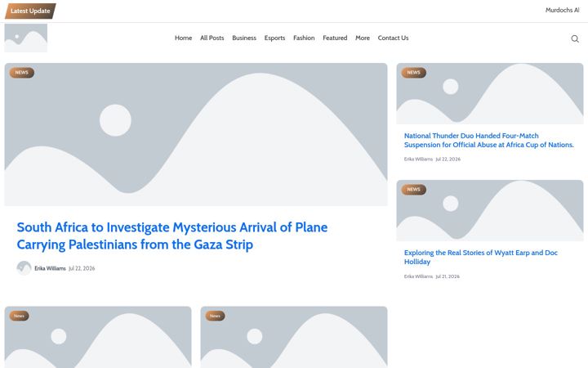588x368 pixels.
Task: Expand the More menu
Action: [x=363, y=38]
